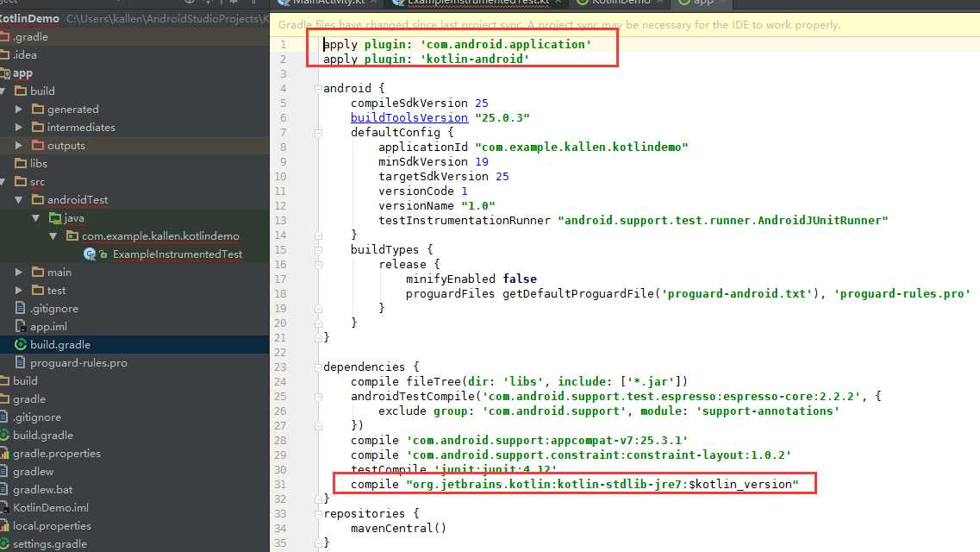
Task: Select the .idea folder row
Action: click(x=134, y=55)
